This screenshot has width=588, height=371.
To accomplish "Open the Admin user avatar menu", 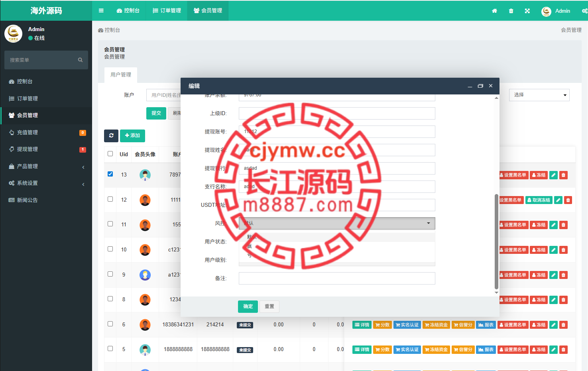I will 546,11.
